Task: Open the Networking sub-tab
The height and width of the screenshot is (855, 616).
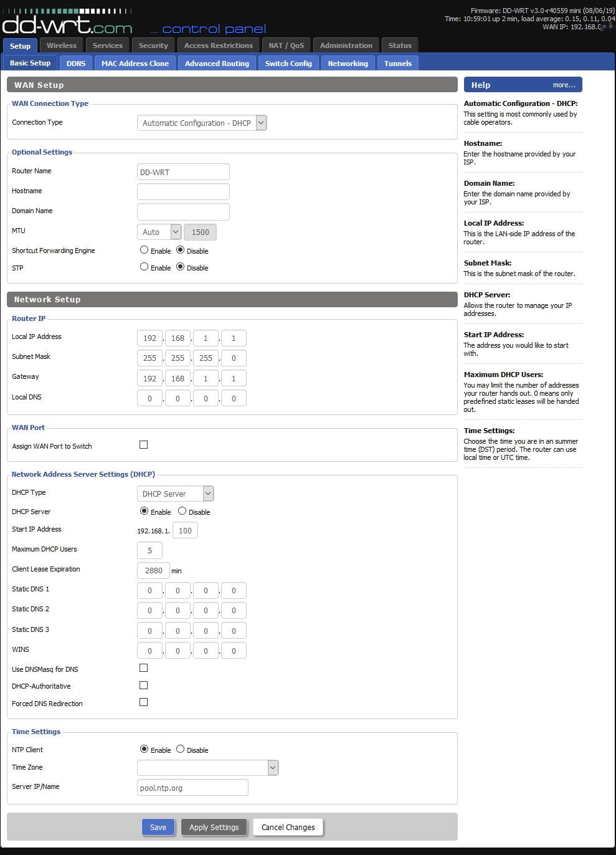Action: click(x=348, y=63)
